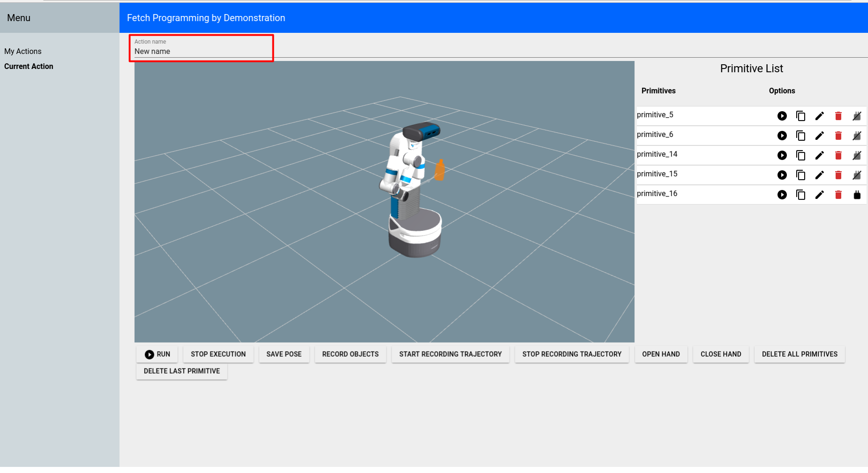
Task: Edit primitive_5 with the pencil icon
Action: tap(819, 116)
